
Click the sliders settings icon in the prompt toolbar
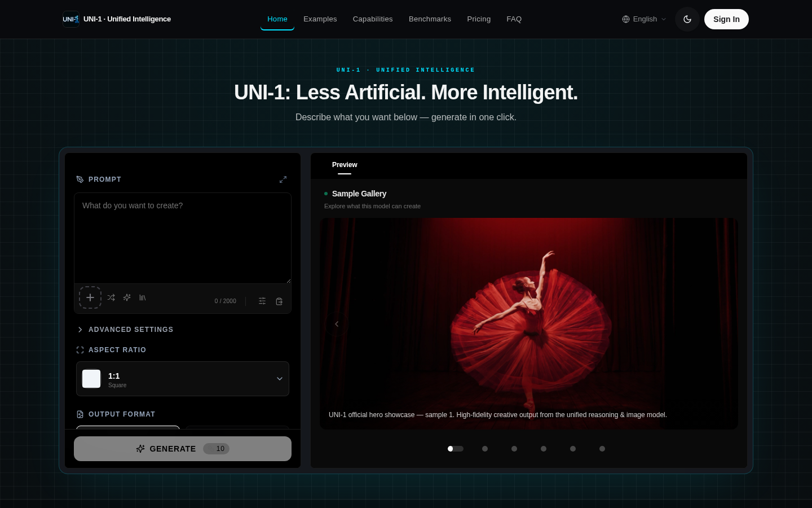pos(262,301)
